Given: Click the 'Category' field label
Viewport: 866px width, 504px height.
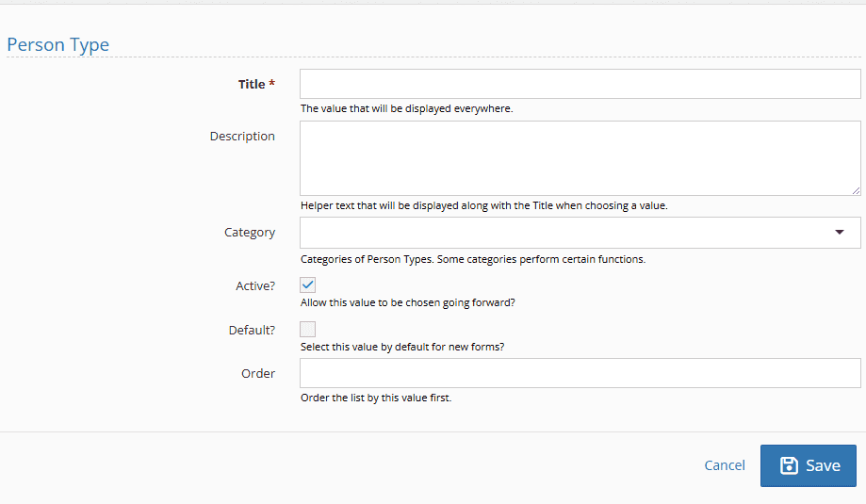Looking at the screenshot, I should (250, 233).
